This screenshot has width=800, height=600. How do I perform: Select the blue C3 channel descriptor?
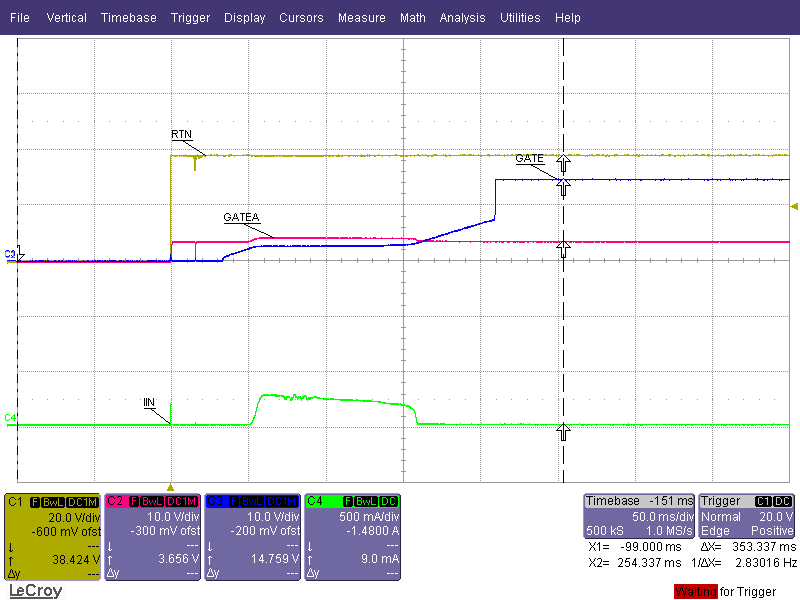(252, 536)
